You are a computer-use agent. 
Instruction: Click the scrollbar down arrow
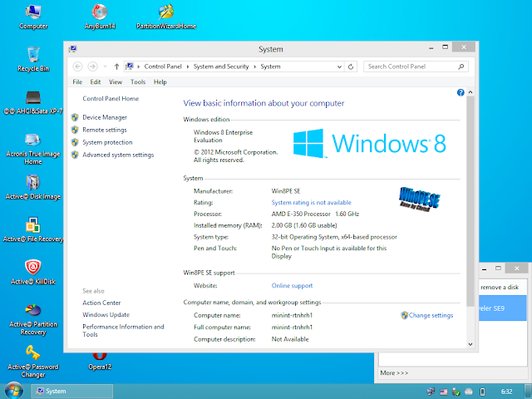coord(470,344)
